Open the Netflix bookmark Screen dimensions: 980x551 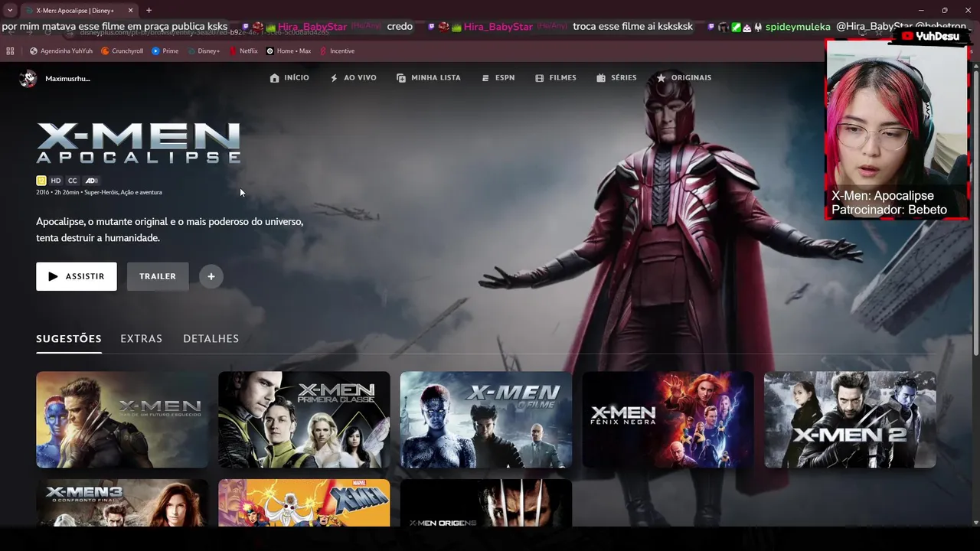tap(243, 51)
